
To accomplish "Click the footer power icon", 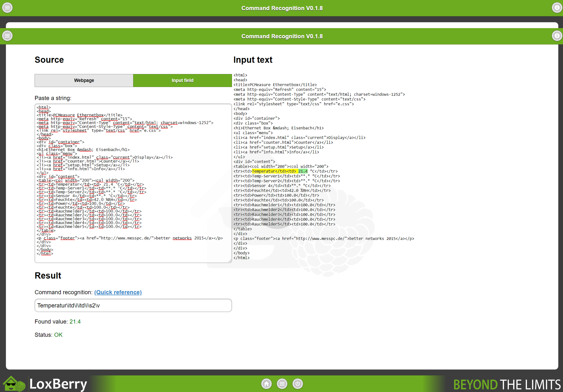I will point(298,384).
